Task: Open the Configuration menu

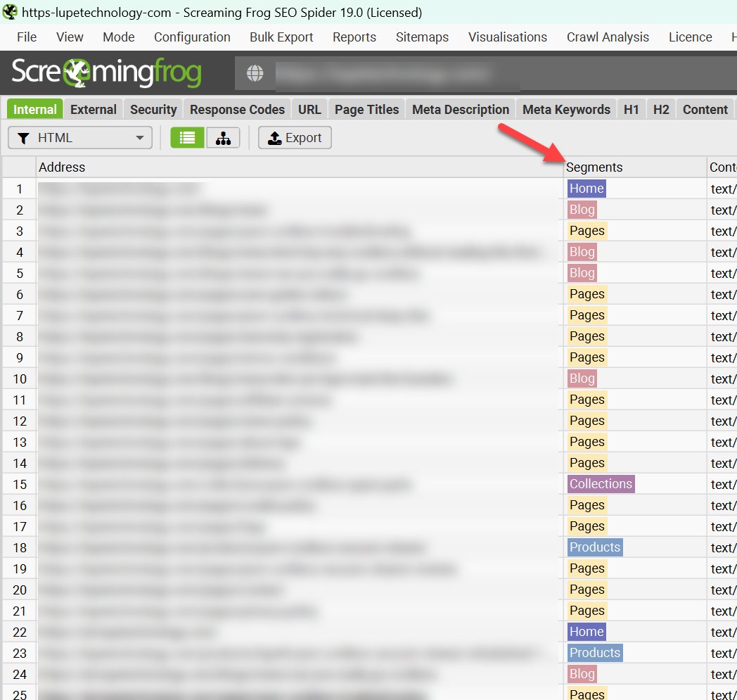Action: click(192, 37)
